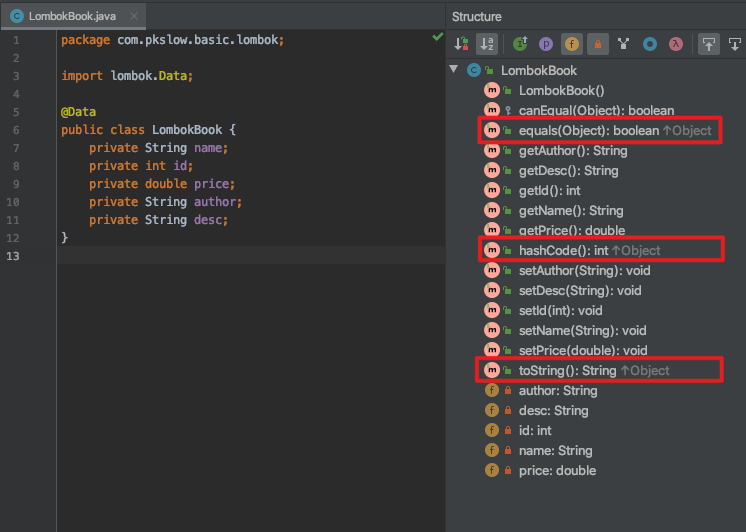
Task: Click method icon beside toString()
Action: tap(491, 370)
